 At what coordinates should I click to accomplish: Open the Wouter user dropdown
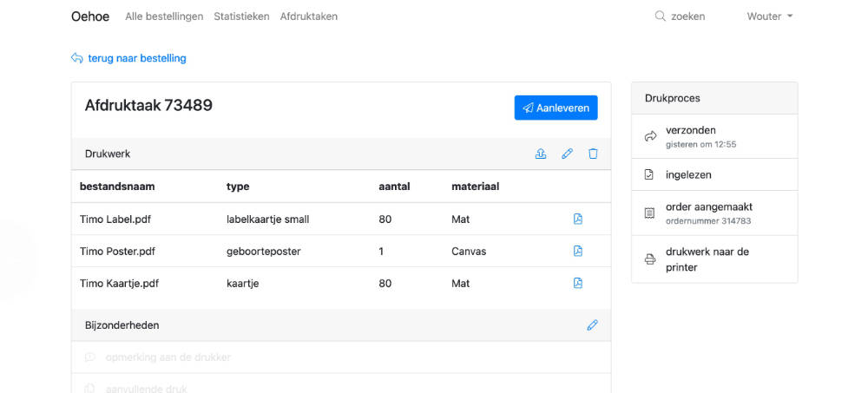(770, 16)
